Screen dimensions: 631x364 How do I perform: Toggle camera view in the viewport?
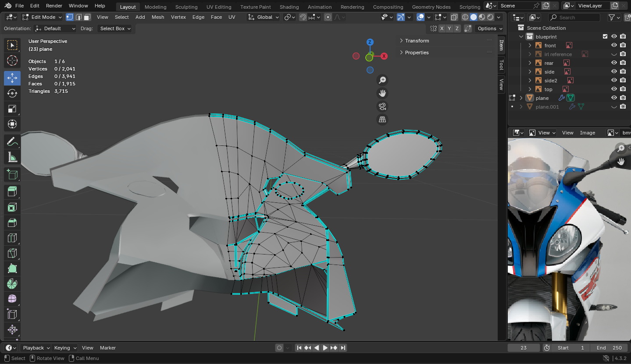coord(382,106)
